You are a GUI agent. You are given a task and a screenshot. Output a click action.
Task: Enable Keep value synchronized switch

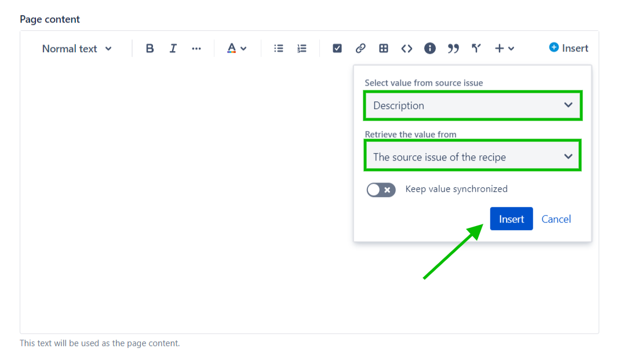point(381,190)
